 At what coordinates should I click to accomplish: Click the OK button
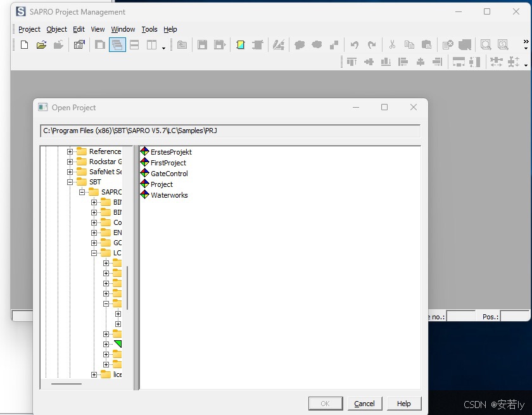click(x=326, y=404)
